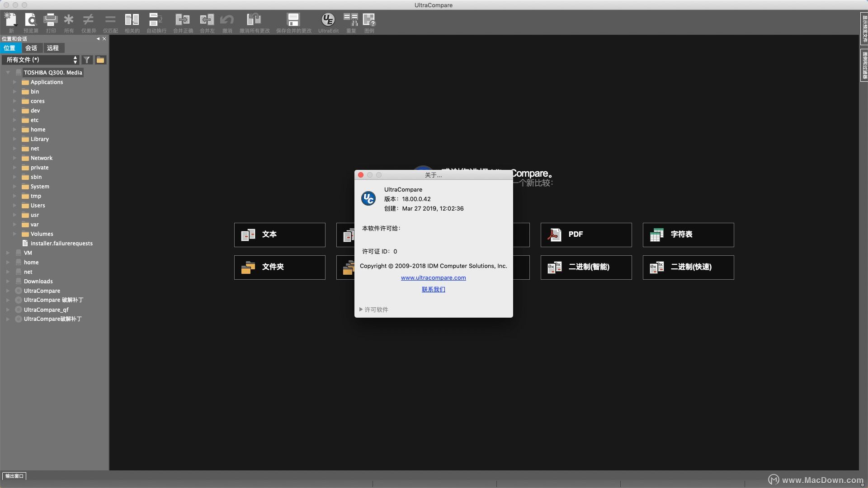Click the 输出窗口 output panel tab

point(14,475)
